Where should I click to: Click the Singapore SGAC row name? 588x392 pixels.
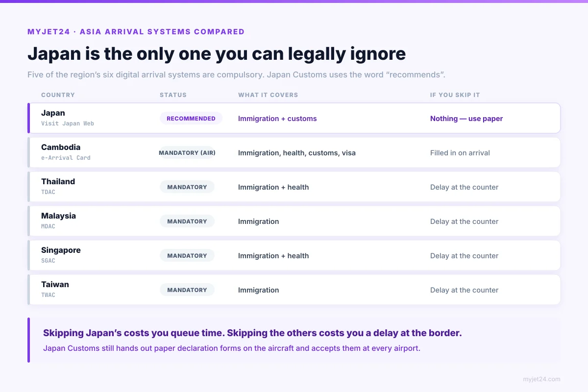point(61,250)
